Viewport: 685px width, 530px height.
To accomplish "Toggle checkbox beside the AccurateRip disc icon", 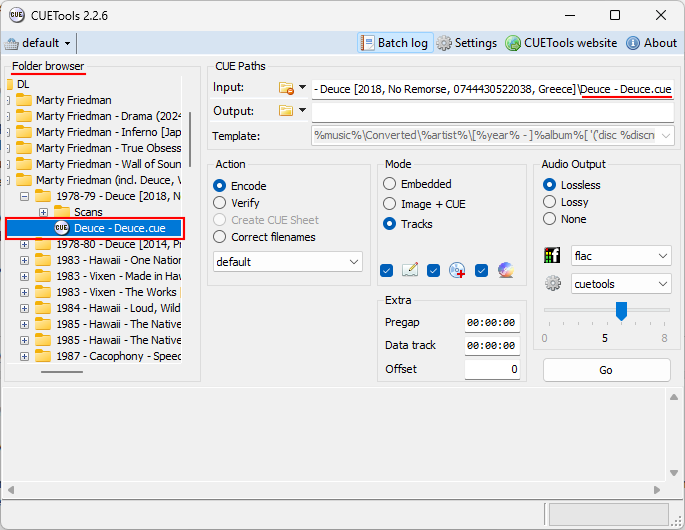I will tap(481, 270).
